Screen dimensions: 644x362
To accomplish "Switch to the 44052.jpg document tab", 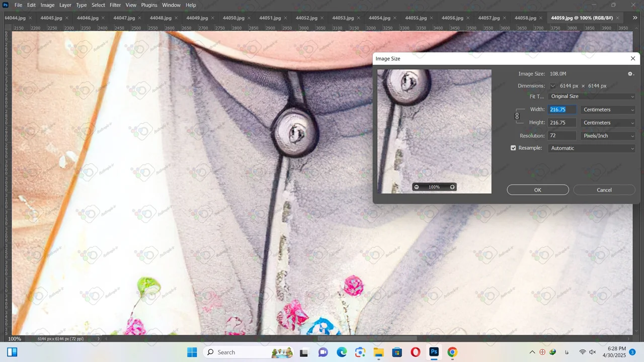I will pos(306,18).
